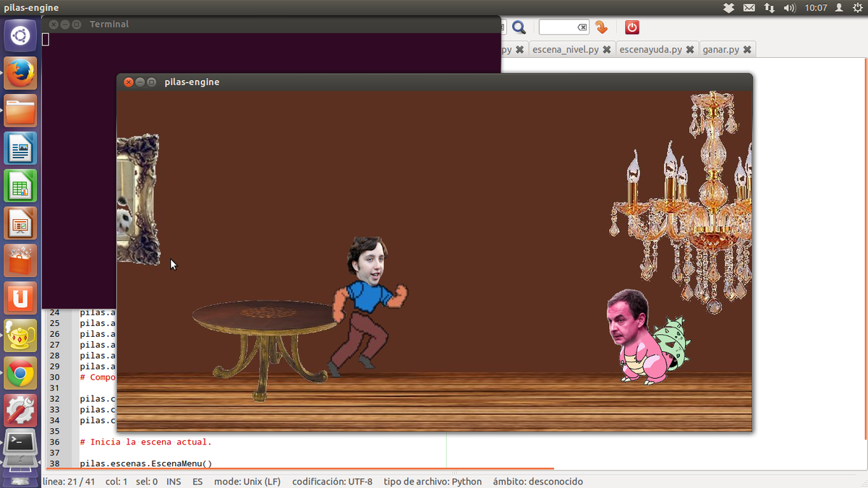Open LibreOffice Calc from the launcher

point(20,186)
